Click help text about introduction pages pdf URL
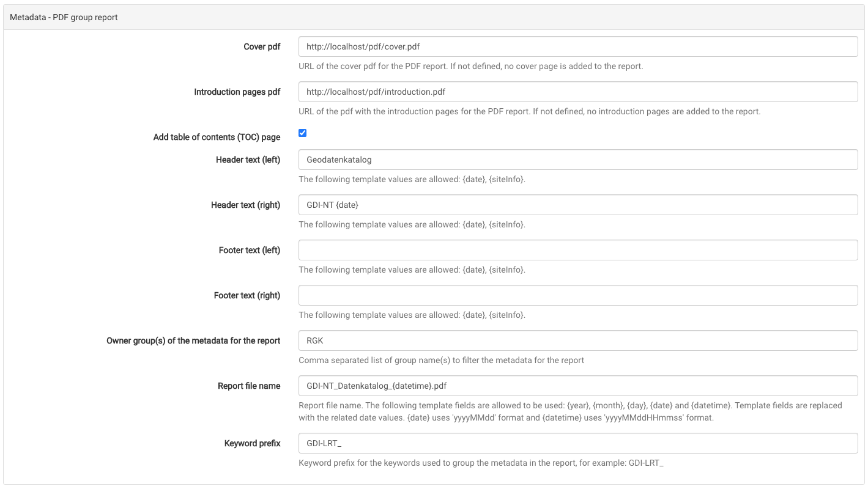 pyautogui.click(x=530, y=111)
